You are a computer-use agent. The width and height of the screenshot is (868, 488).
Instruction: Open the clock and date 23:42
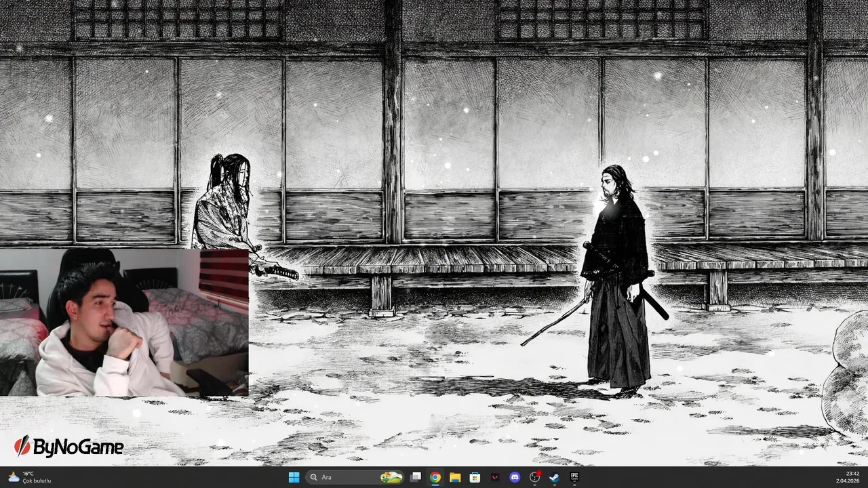(848, 477)
